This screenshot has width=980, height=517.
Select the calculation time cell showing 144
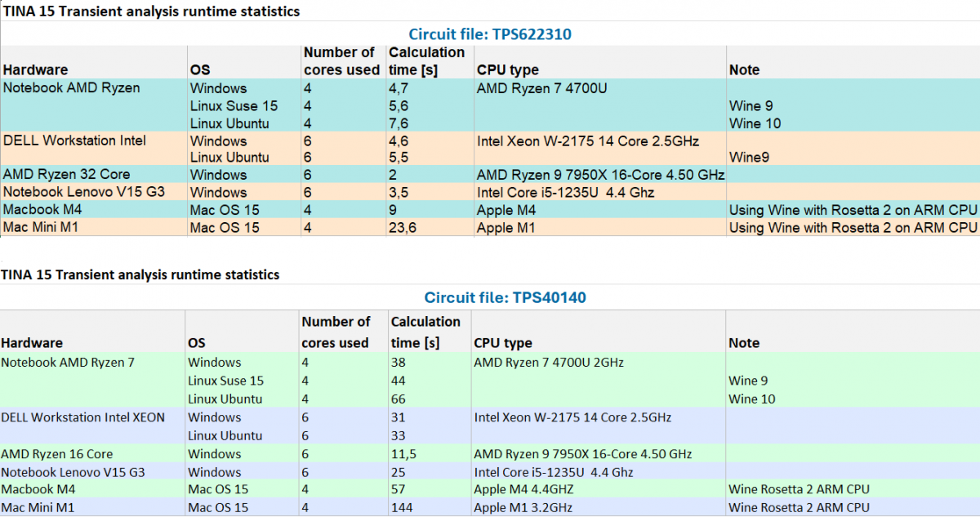tap(403, 507)
